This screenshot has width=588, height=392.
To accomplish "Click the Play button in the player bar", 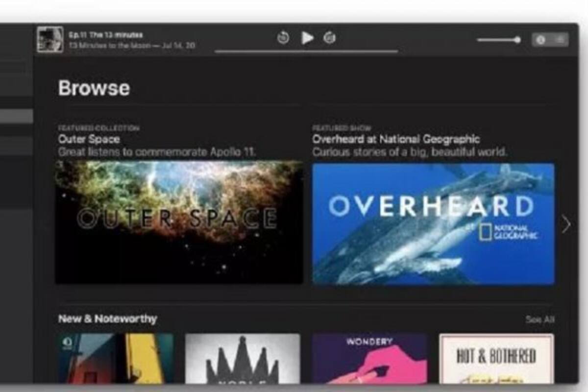I will [307, 37].
